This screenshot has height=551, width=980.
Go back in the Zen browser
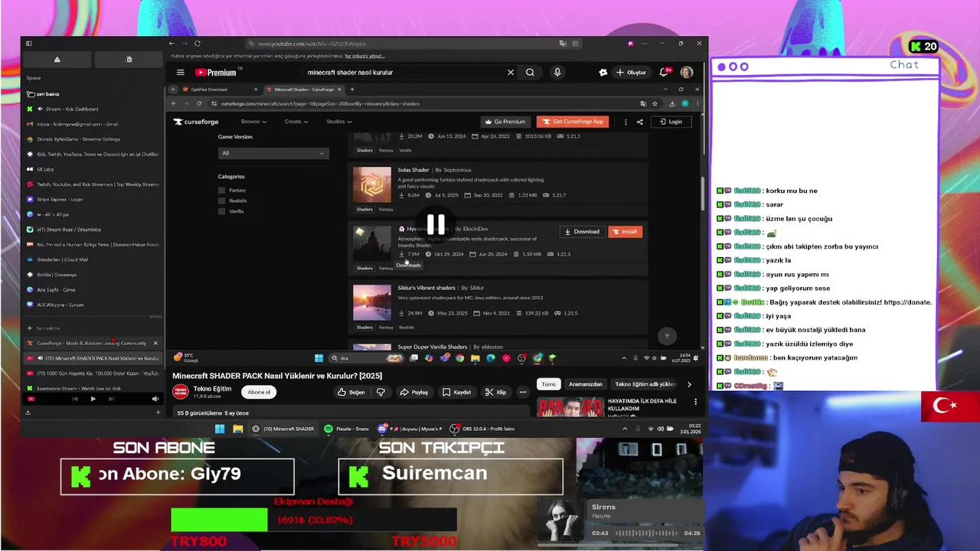171,44
